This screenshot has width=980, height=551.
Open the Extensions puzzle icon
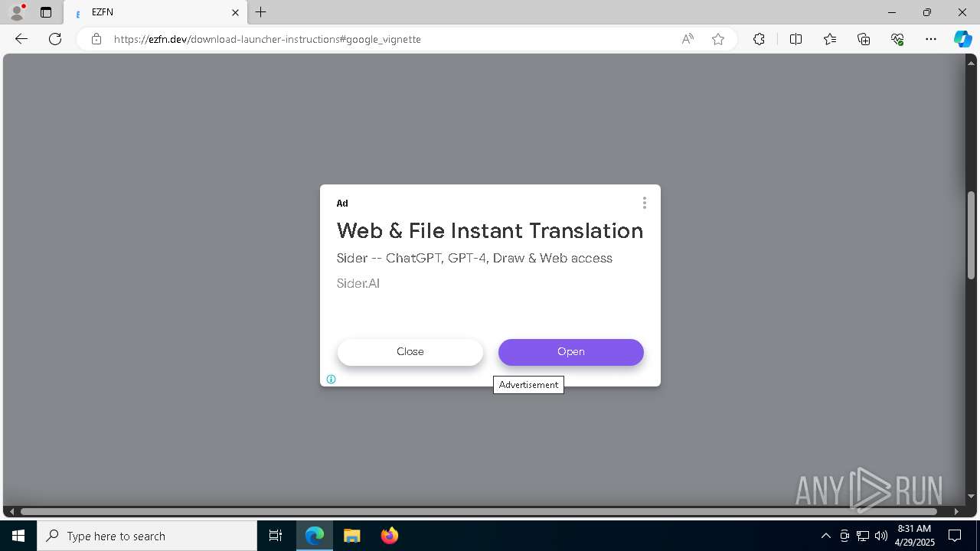tap(759, 39)
